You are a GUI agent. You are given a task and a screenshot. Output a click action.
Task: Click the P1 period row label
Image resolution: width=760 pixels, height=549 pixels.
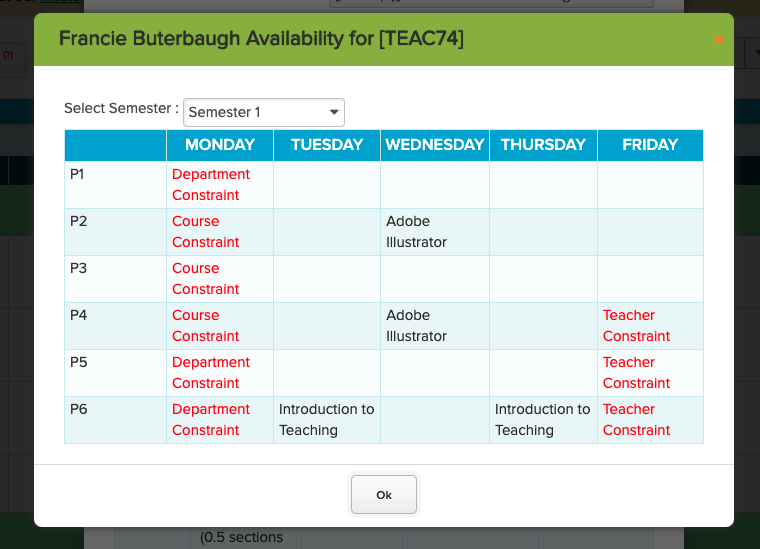pyautogui.click(x=77, y=174)
